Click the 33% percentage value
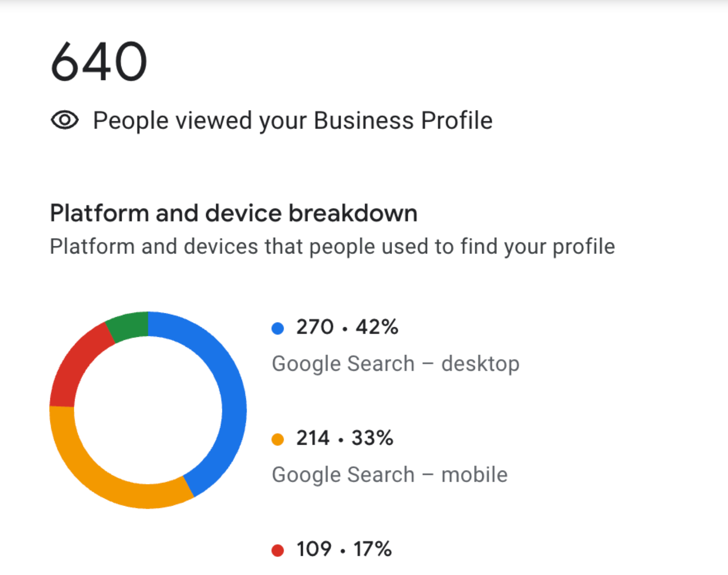 pos(372,438)
